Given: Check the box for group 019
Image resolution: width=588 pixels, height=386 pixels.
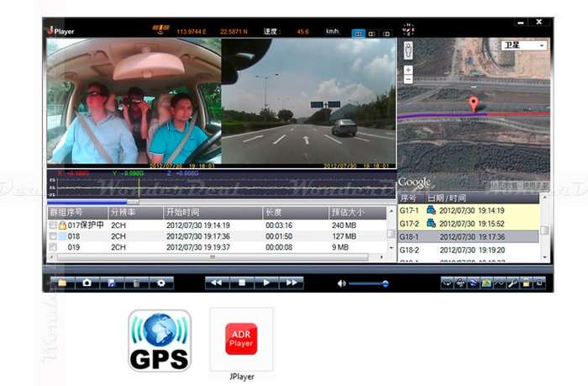Looking at the screenshot, I should point(53,247).
